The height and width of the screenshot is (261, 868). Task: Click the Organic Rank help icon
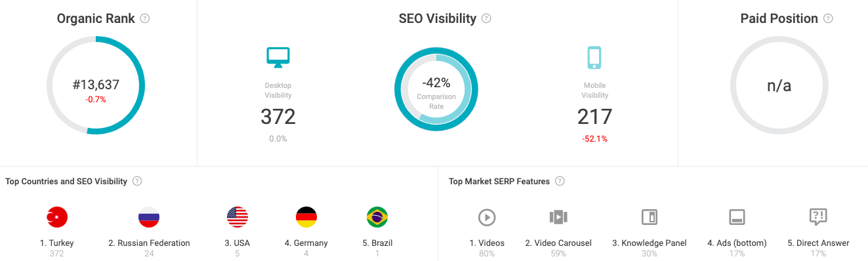click(145, 18)
